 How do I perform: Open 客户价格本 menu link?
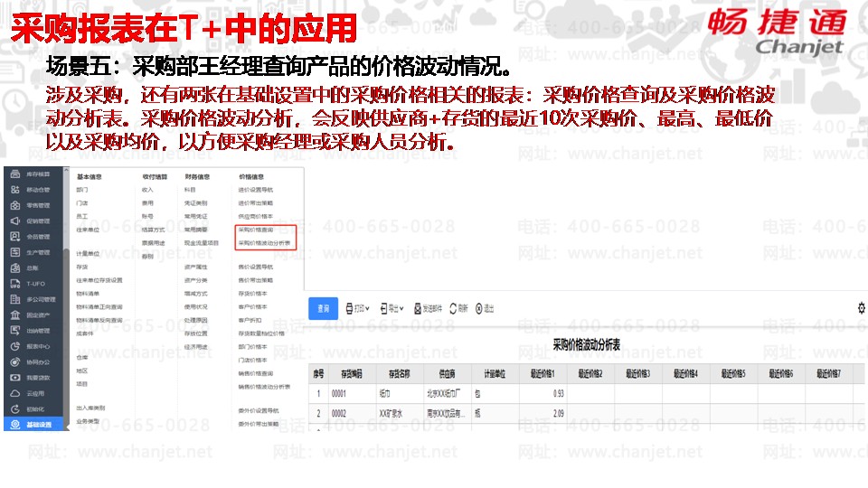point(253,307)
